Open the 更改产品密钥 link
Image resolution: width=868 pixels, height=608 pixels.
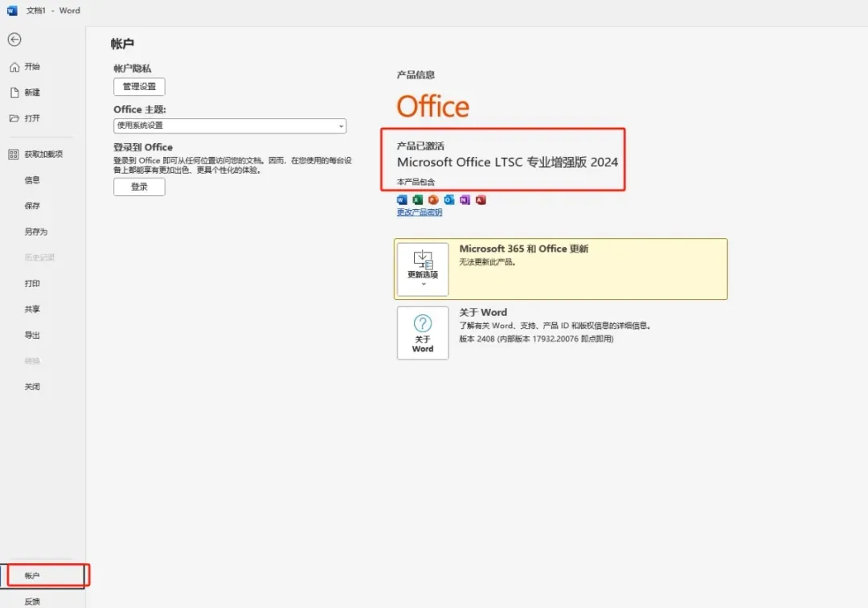pyautogui.click(x=420, y=212)
